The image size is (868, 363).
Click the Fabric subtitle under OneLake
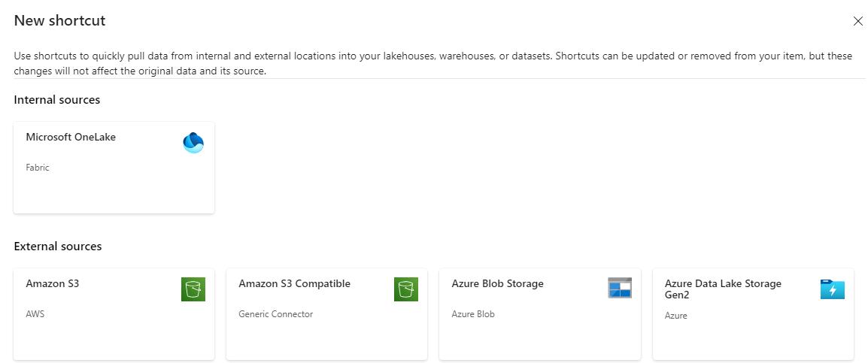click(x=38, y=167)
